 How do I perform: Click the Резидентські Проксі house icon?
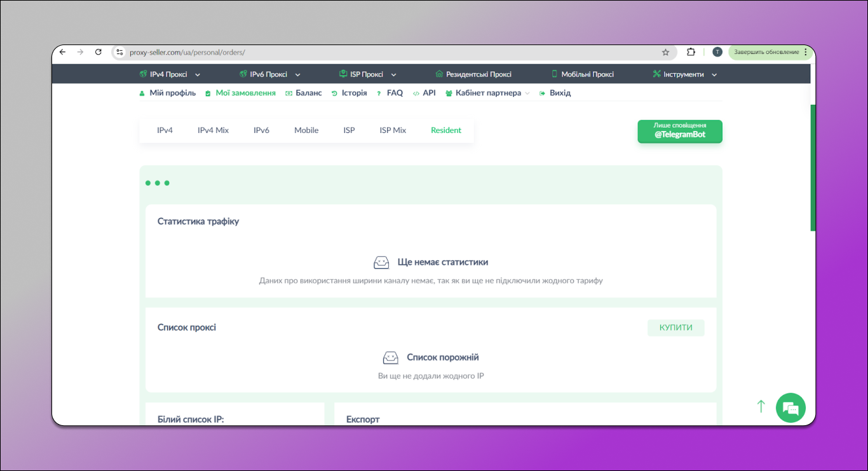click(x=439, y=74)
